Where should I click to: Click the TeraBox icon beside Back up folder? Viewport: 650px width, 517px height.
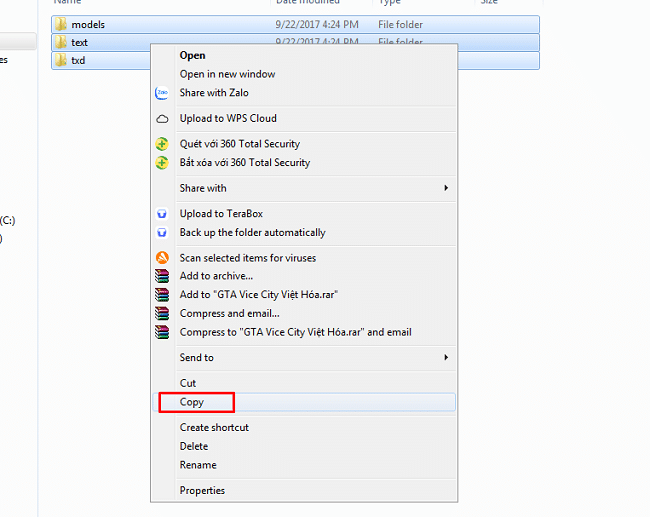tap(162, 233)
